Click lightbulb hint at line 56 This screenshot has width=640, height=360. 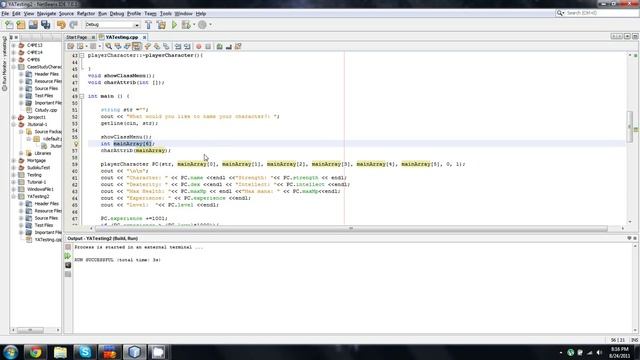click(76, 144)
